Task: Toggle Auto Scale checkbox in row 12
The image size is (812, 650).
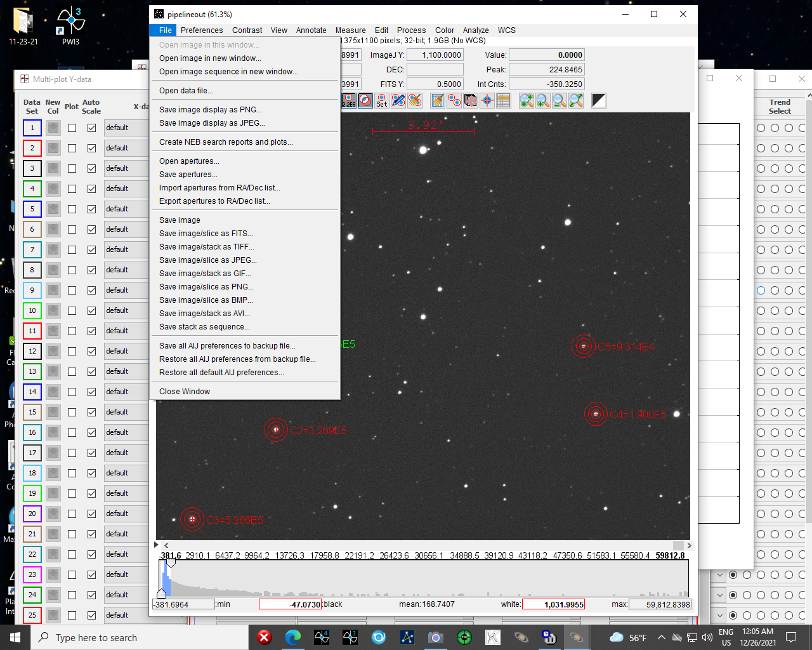Action: (92, 351)
